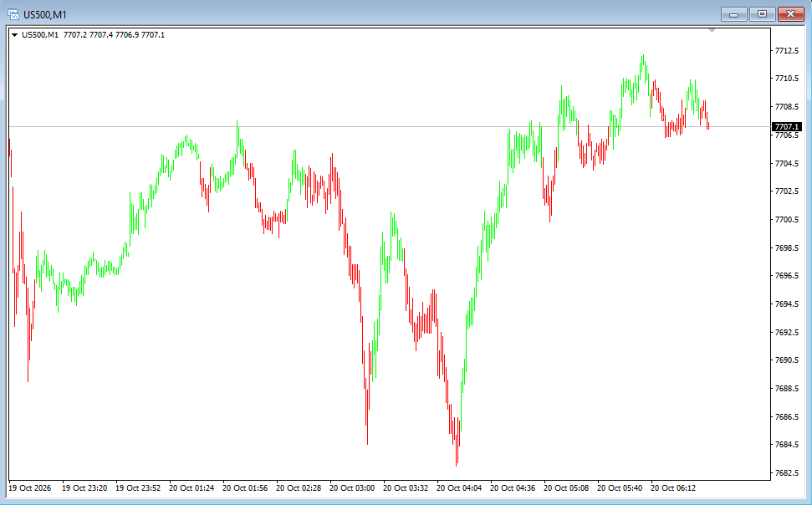This screenshot has width=812, height=505.
Task: Select the 20 Oct 03:00 time label
Action: click(352, 488)
